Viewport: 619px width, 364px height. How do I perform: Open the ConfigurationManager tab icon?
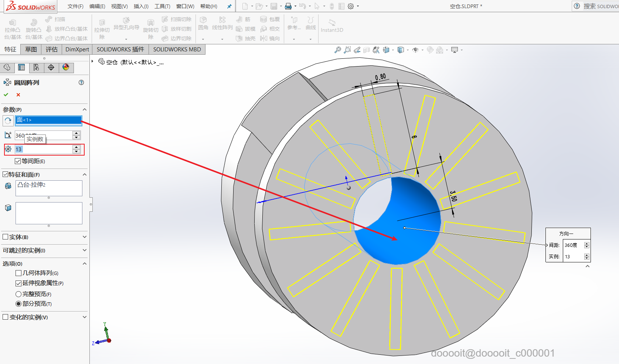36,67
